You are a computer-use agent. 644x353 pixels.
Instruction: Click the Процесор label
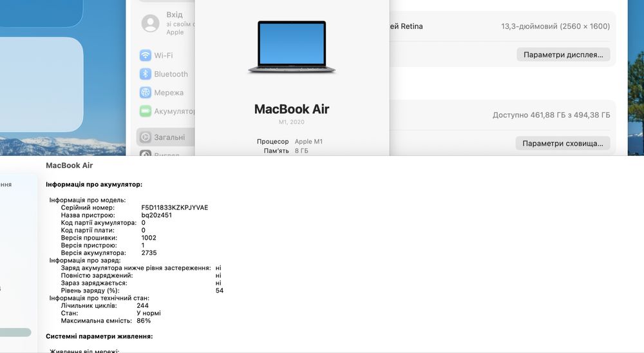(272, 141)
